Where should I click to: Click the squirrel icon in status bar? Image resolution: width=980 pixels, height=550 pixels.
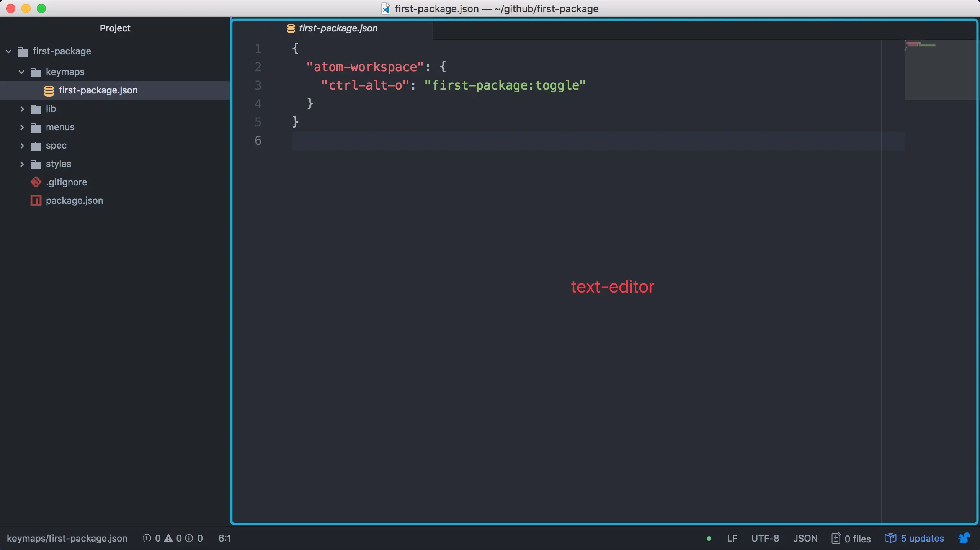click(964, 538)
